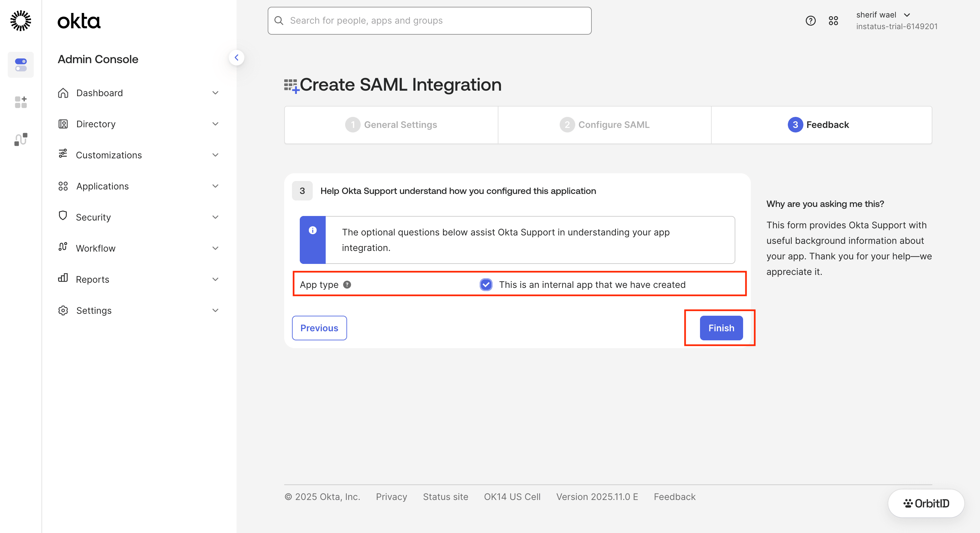
Task: Open the OrbitID widget
Action: 926,503
